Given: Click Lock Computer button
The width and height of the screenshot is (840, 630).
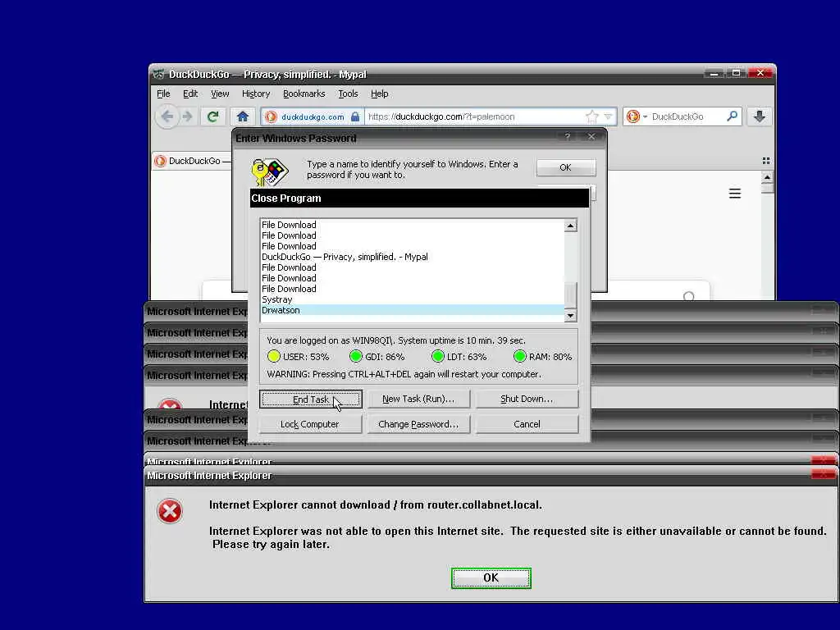Looking at the screenshot, I should pyautogui.click(x=310, y=424).
